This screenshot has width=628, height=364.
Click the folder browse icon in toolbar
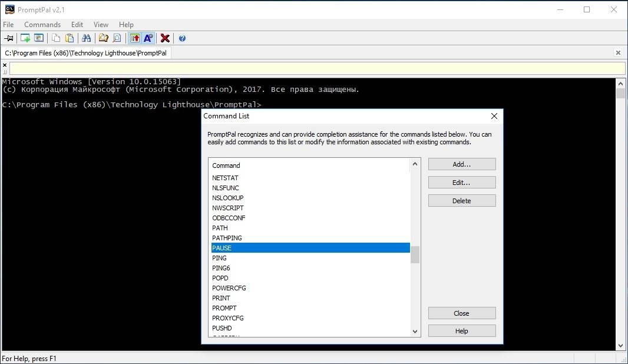click(x=103, y=38)
